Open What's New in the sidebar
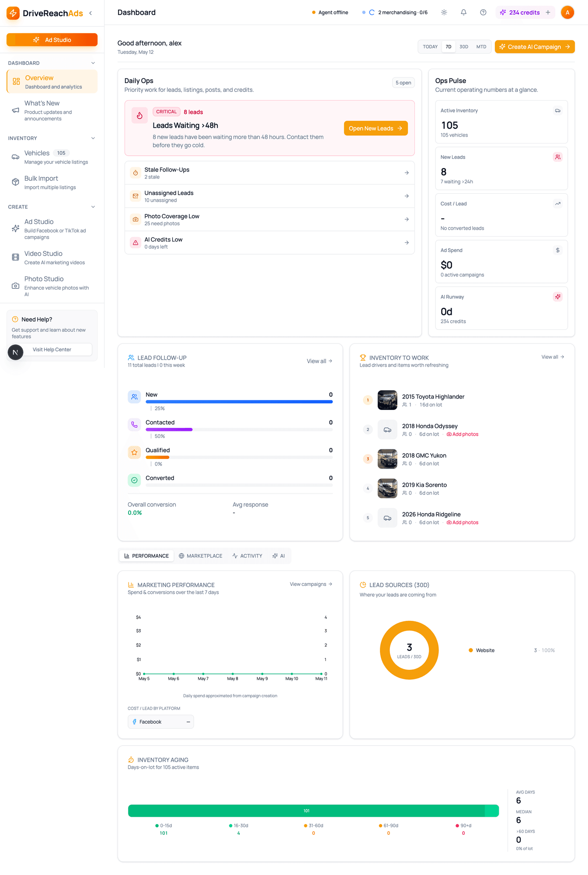Image resolution: width=588 pixels, height=875 pixels. [x=52, y=110]
